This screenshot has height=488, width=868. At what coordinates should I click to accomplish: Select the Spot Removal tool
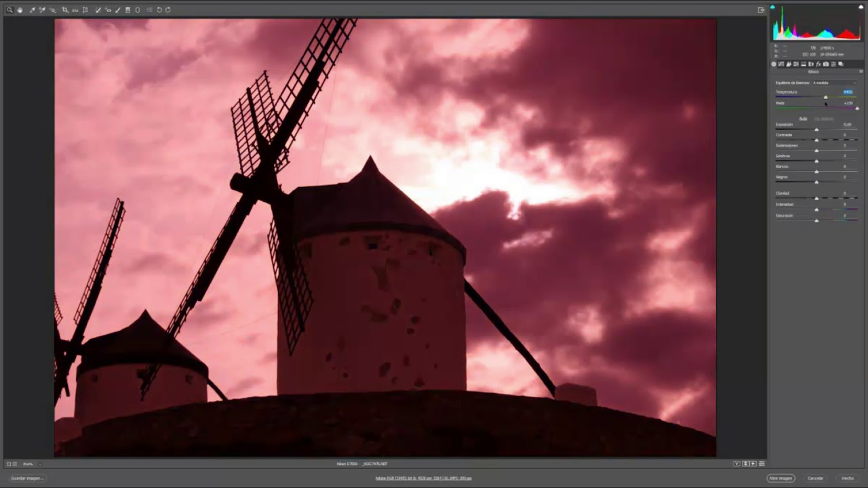(x=98, y=10)
